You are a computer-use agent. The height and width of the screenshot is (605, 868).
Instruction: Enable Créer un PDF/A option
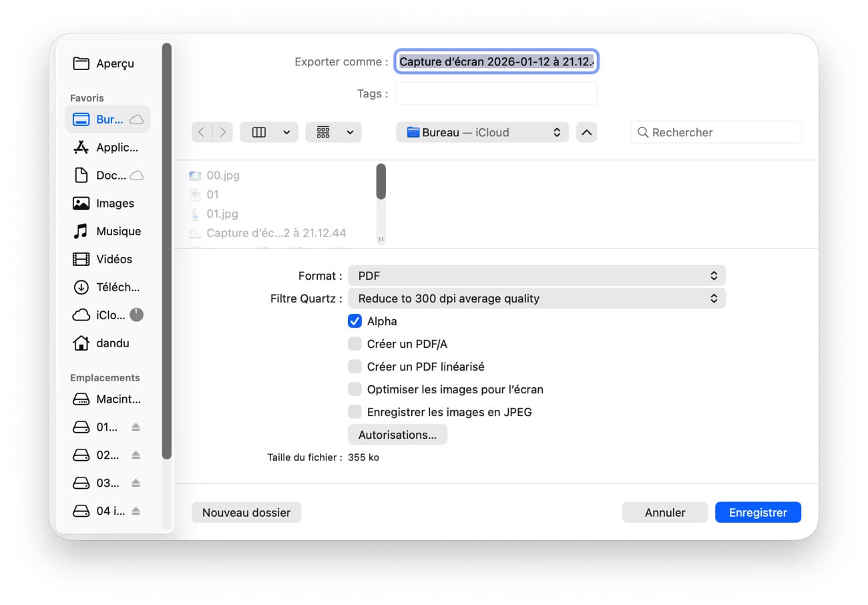click(355, 344)
